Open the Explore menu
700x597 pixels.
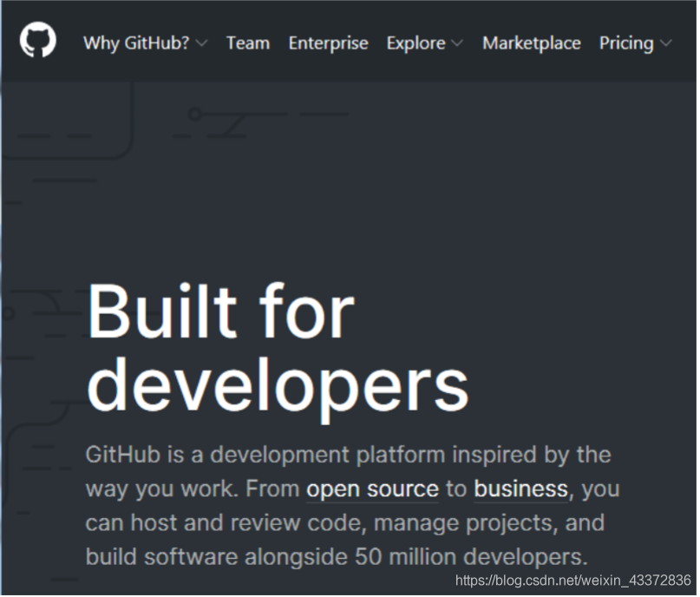click(415, 43)
